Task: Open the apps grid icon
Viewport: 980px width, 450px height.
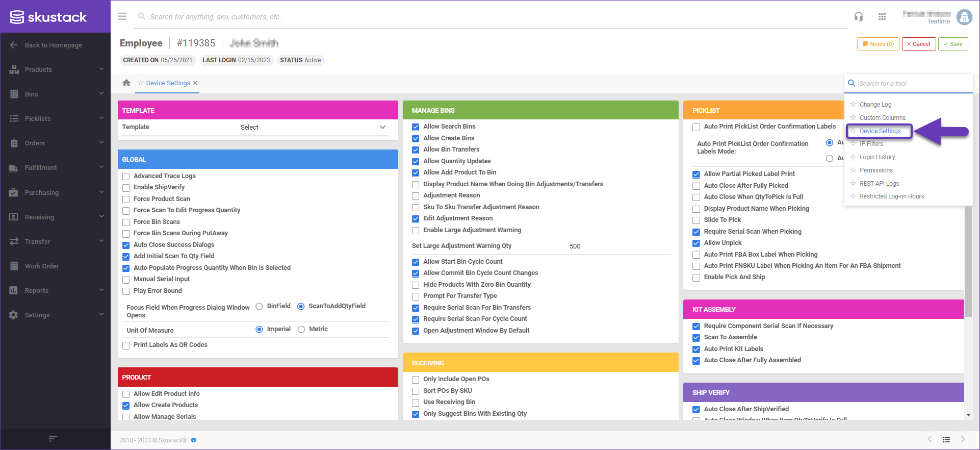Action: pos(882,17)
